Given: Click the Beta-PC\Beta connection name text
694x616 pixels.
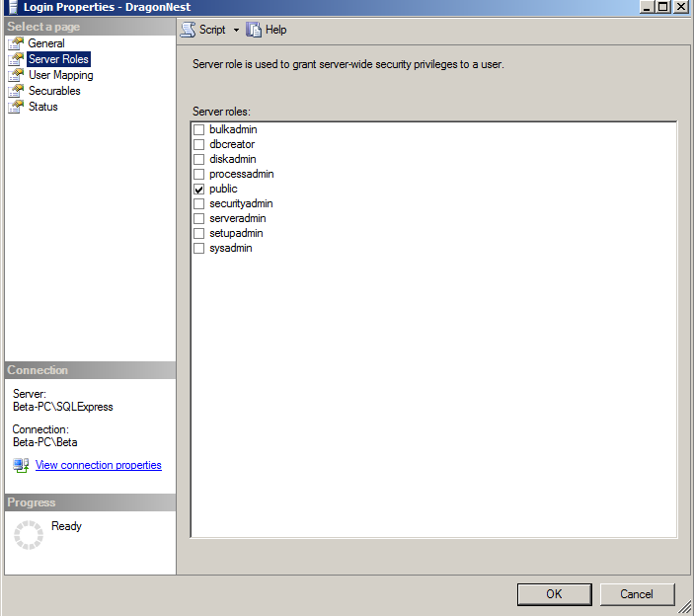Looking at the screenshot, I should [x=44, y=442].
